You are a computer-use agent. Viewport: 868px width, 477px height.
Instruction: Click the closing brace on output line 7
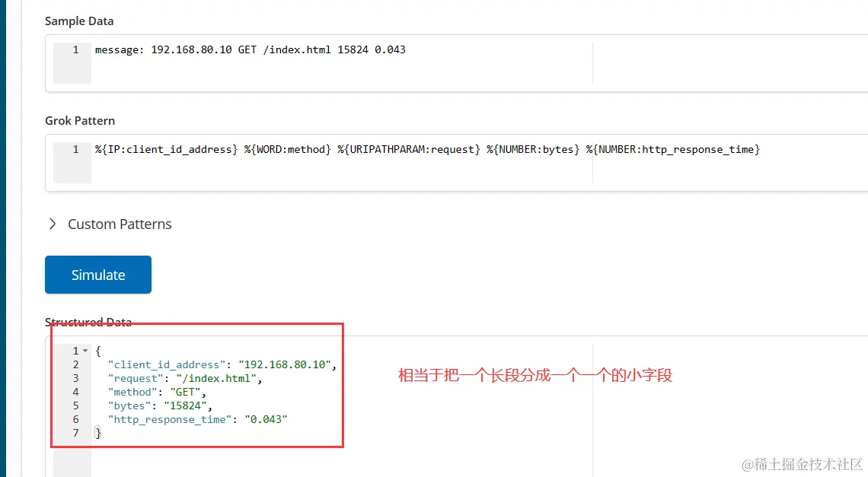click(98, 434)
